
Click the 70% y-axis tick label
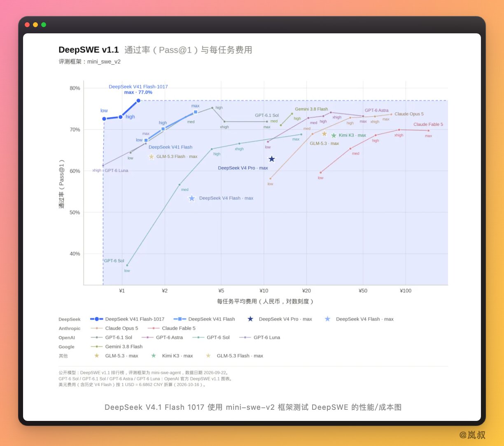75,130
